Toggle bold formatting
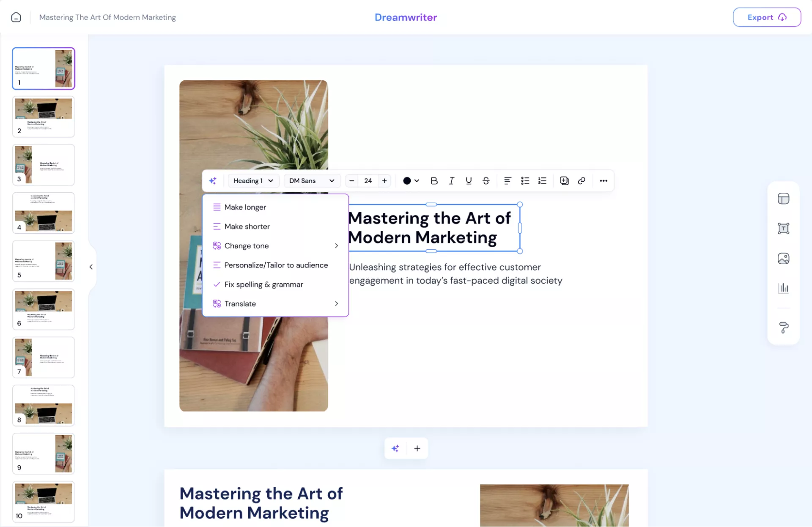 (434, 181)
